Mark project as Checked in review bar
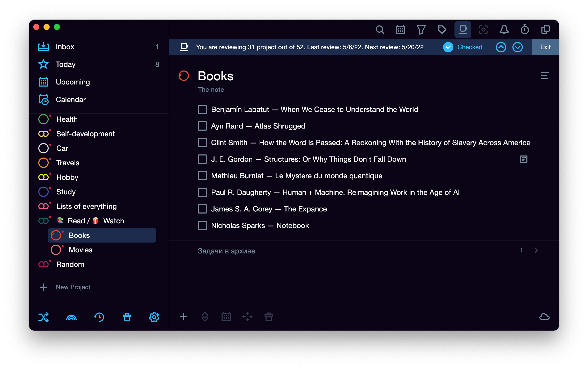The width and height of the screenshot is (588, 369). pos(463,47)
